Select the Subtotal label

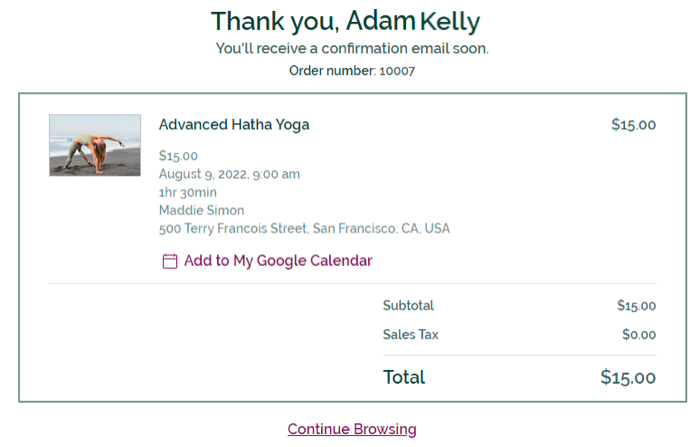(x=408, y=305)
